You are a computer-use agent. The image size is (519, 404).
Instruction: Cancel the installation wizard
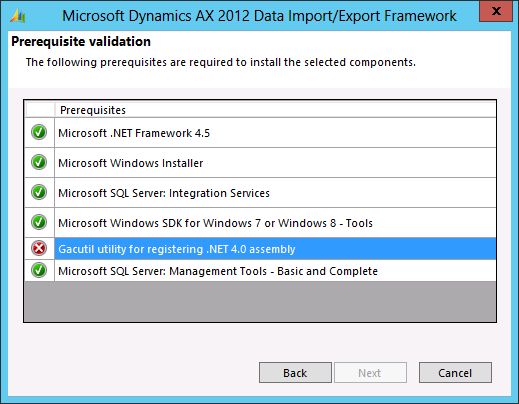[455, 373]
